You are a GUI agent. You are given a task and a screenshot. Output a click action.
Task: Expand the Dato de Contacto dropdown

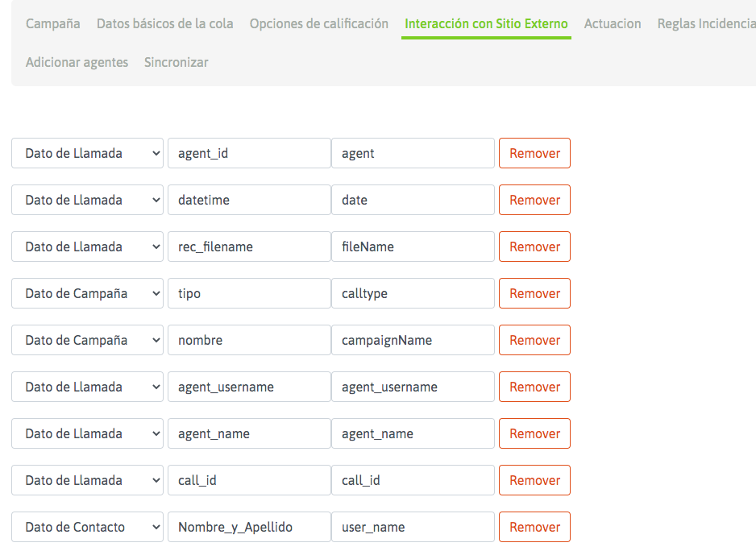[x=87, y=527]
